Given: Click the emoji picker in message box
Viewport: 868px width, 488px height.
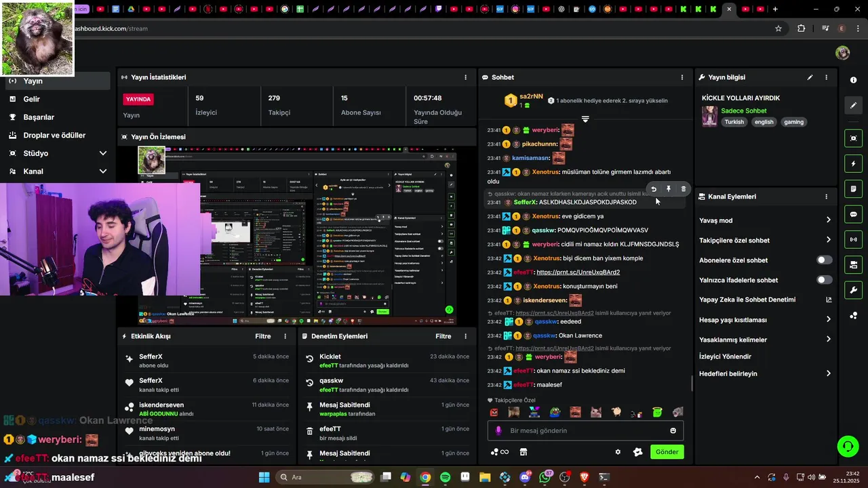Looking at the screenshot, I should point(673,430).
